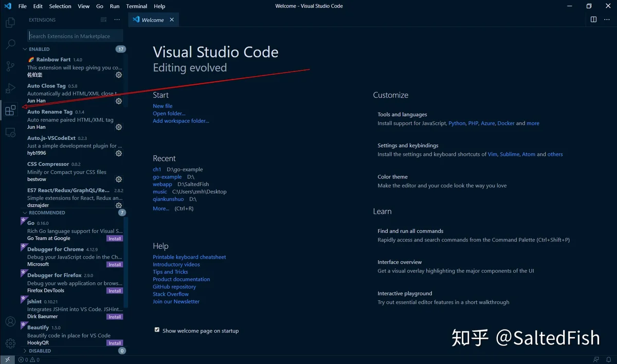The width and height of the screenshot is (617, 364).
Task: Click the feedback icon in status bar
Action: [596, 360]
